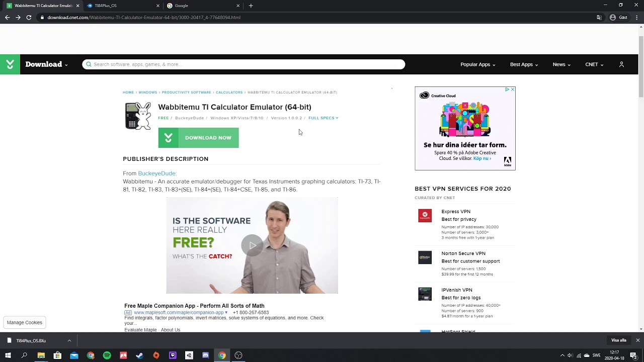Open Unity from the taskbar

pos(189,355)
